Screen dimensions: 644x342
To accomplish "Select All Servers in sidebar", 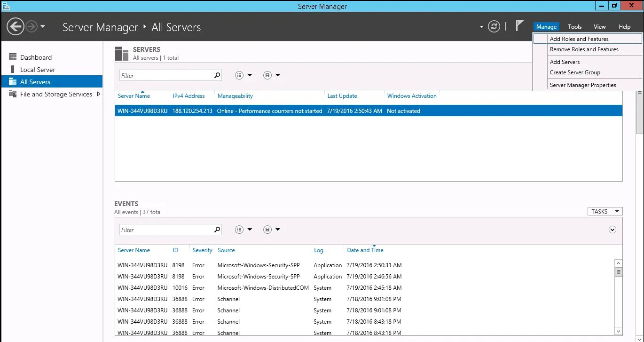I will [x=52, y=82].
